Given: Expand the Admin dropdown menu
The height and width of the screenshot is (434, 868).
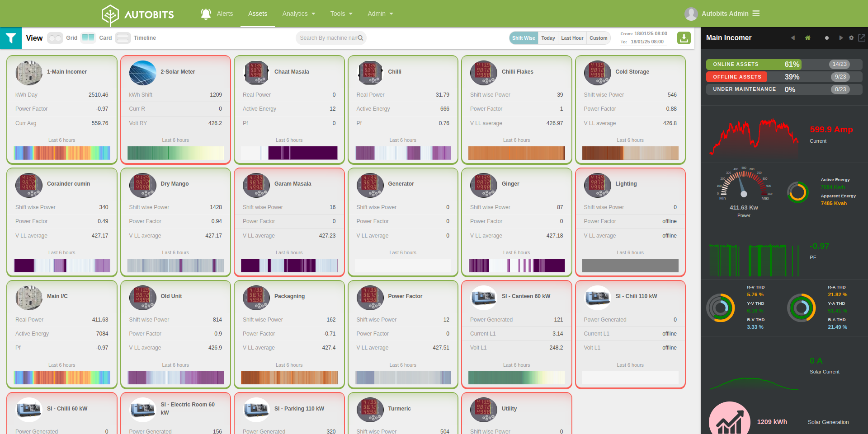Looking at the screenshot, I should click(x=380, y=14).
